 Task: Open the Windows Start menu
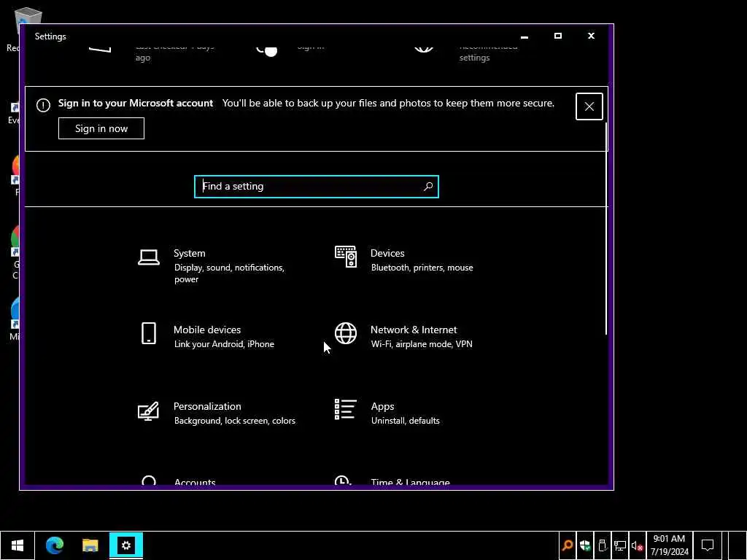pos(18,545)
